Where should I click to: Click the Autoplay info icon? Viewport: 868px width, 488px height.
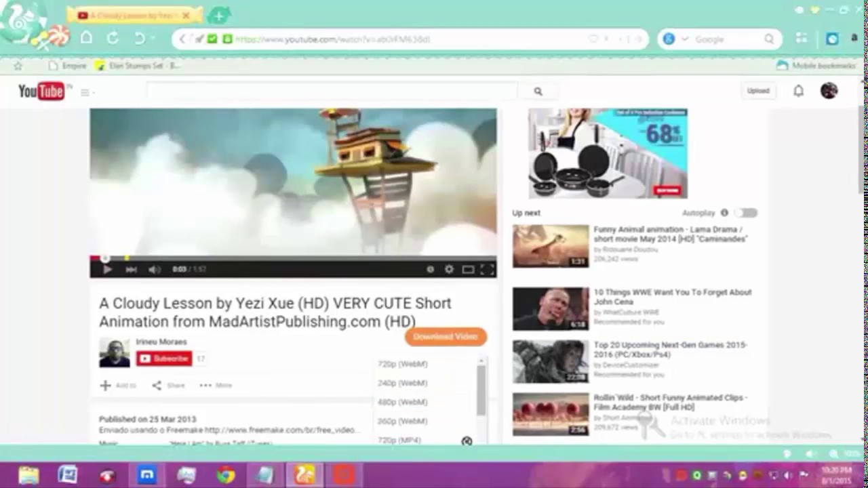(x=724, y=213)
